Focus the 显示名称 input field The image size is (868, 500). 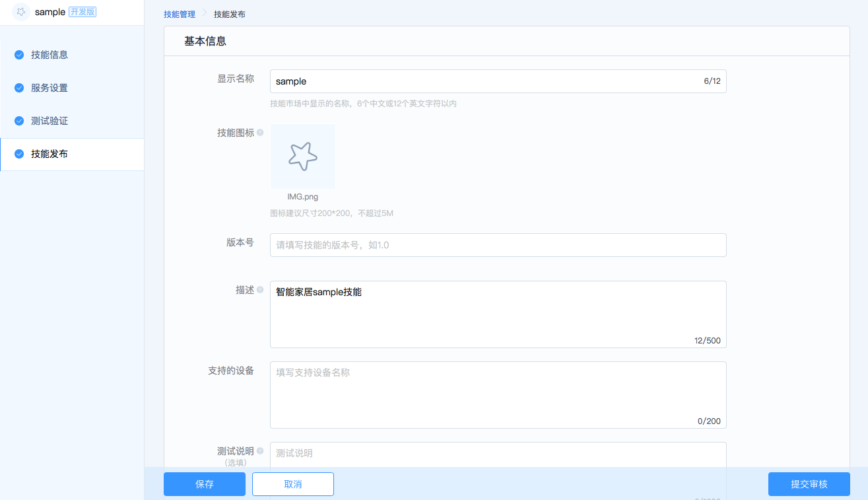click(x=498, y=81)
